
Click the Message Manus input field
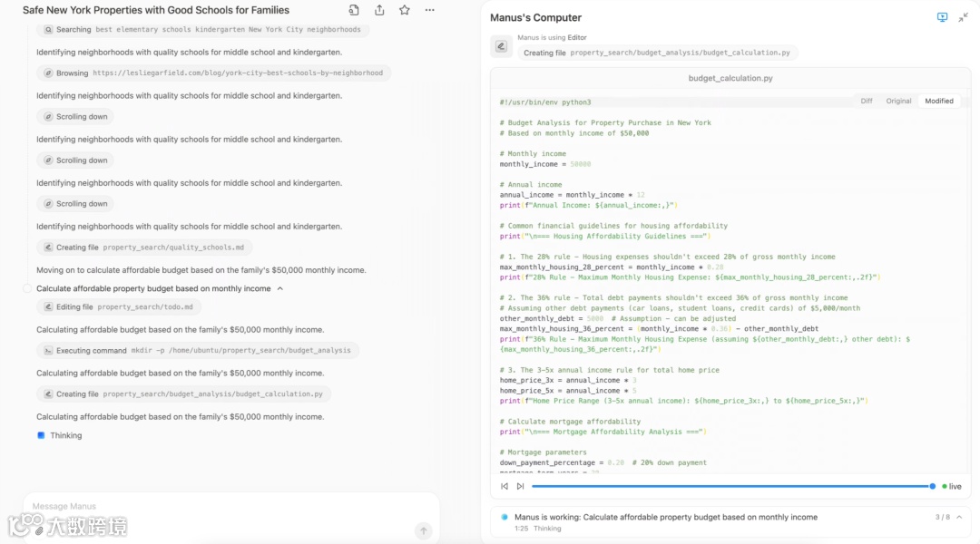218,506
